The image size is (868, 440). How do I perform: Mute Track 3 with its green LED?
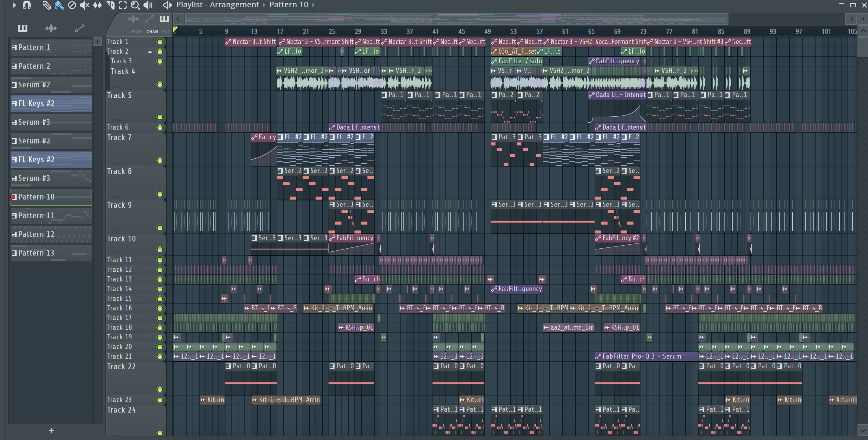pos(160,61)
